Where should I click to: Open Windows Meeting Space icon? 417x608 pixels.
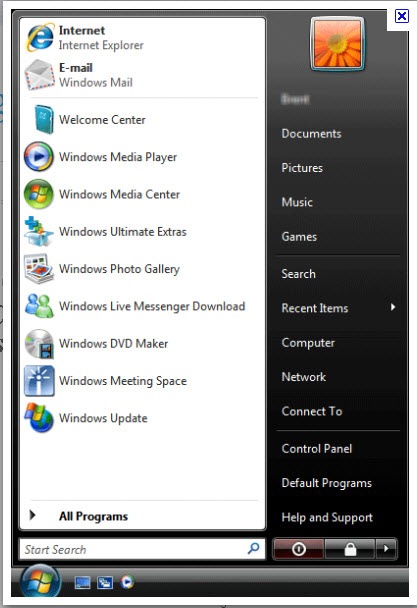[39, 381]
